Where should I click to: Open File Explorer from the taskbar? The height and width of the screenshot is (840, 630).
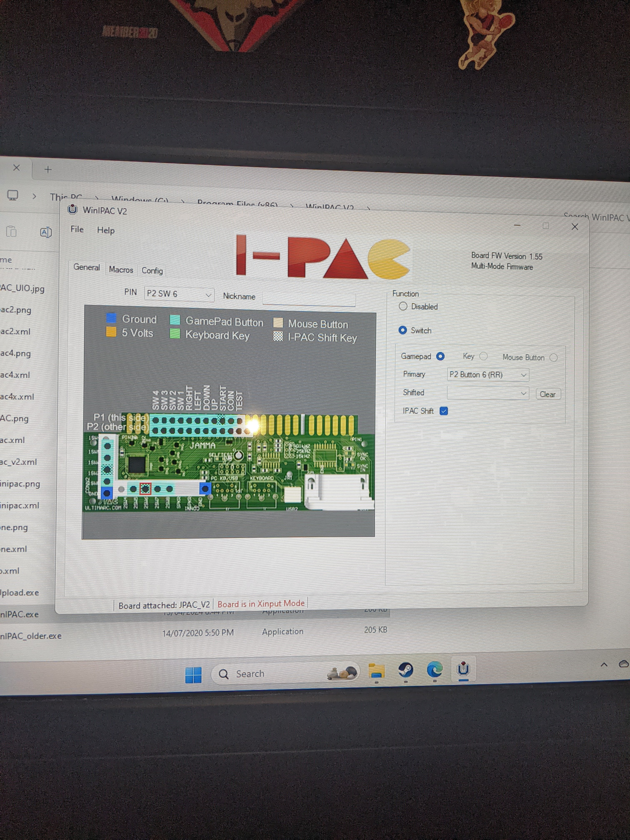(376, 671)
